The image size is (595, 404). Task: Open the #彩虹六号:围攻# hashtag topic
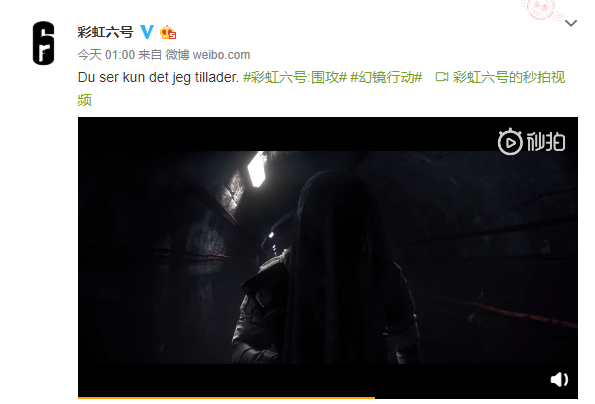294,77
